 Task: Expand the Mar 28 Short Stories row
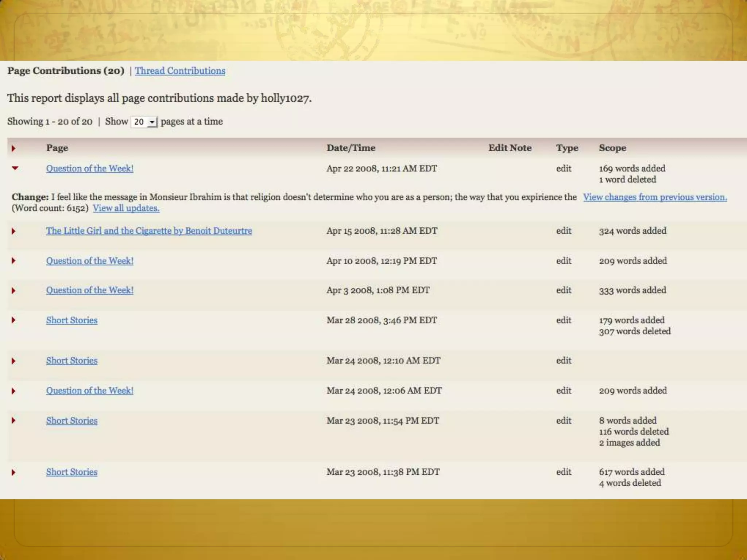click(x=13, y=320)
